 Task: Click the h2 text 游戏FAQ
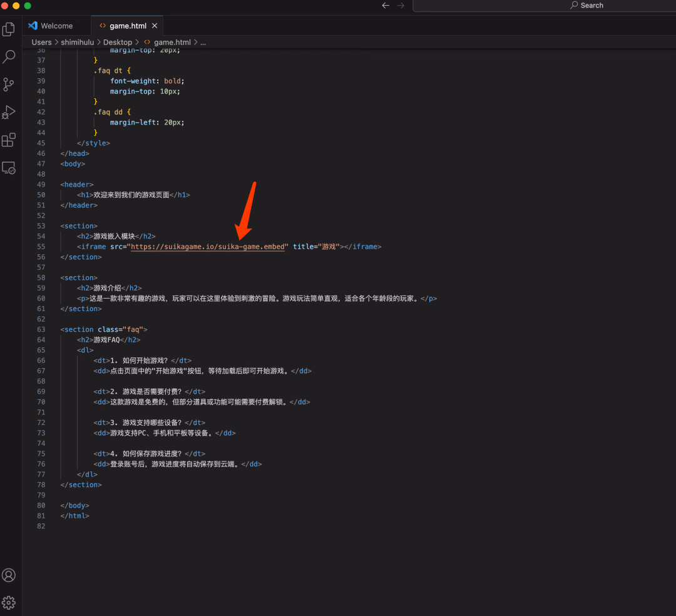(x=106, y=340)
